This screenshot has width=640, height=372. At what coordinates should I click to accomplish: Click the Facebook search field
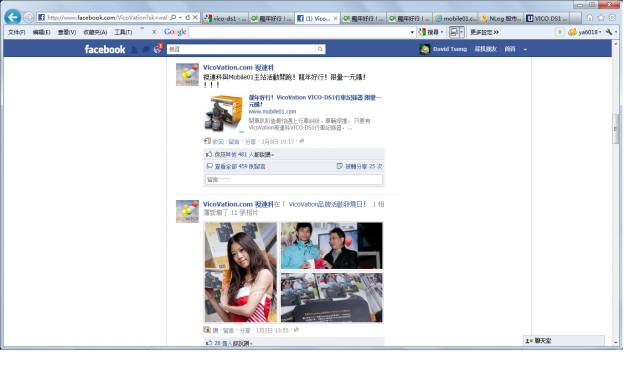point(242,49)
